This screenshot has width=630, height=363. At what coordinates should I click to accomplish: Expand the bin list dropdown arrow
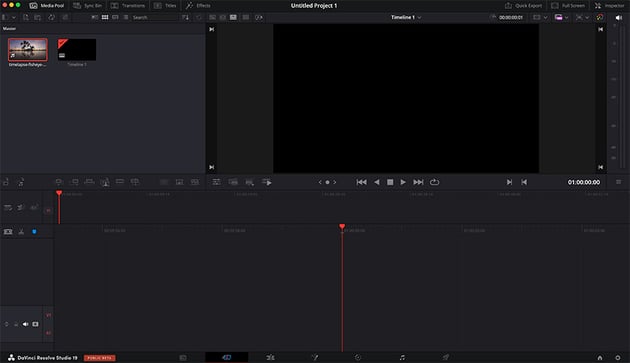pyautogui.click(x=14, y=18)
